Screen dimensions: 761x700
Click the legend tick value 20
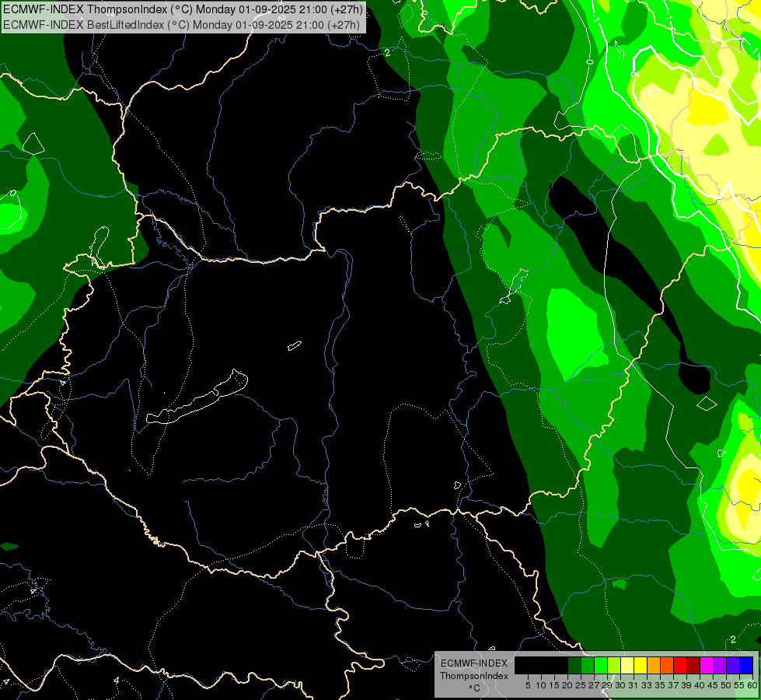click(x=567, y=685)
